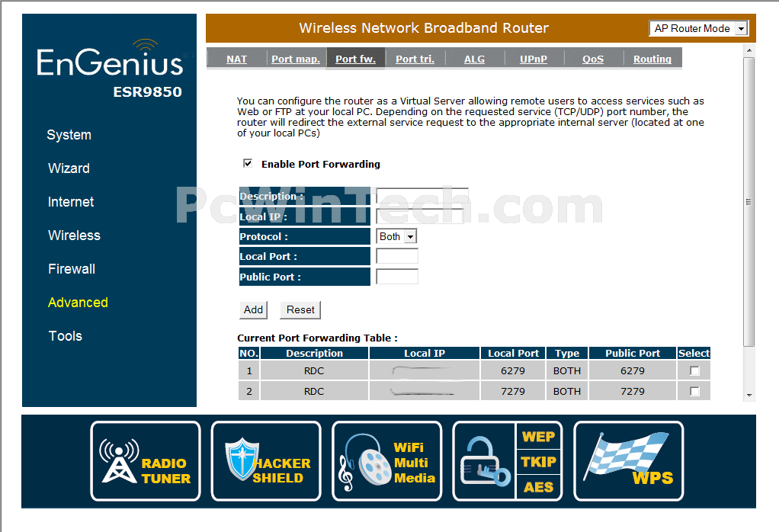Open the WiFi Multi Media icon

[387, 461]
